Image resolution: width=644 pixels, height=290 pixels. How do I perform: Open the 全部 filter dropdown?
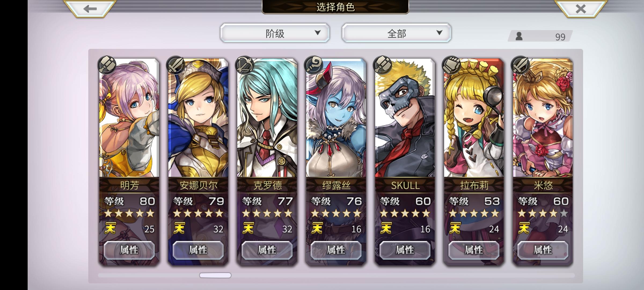[397, 33]
